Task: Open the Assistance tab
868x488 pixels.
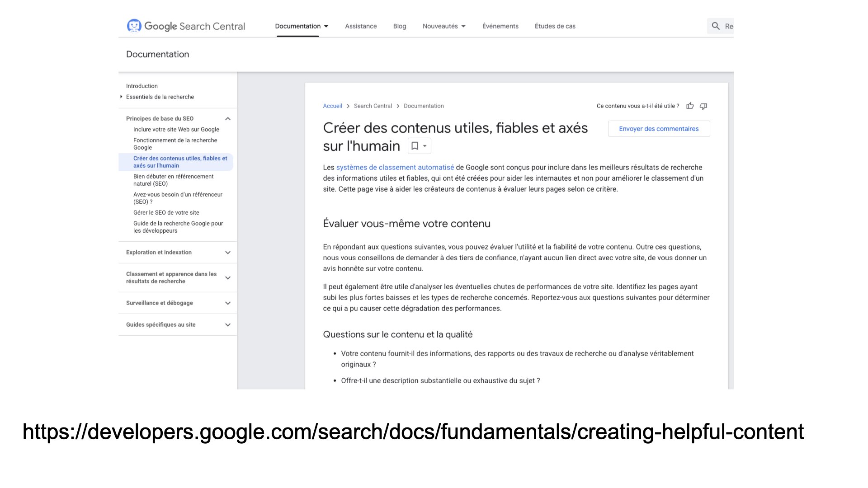Action: [x=361, y=26]
